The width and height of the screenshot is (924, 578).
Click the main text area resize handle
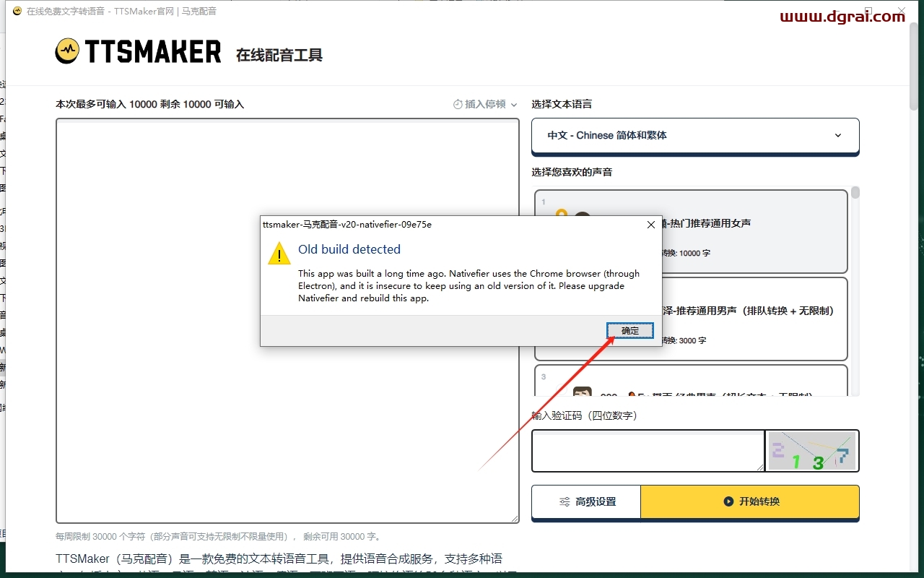point(515,519)
